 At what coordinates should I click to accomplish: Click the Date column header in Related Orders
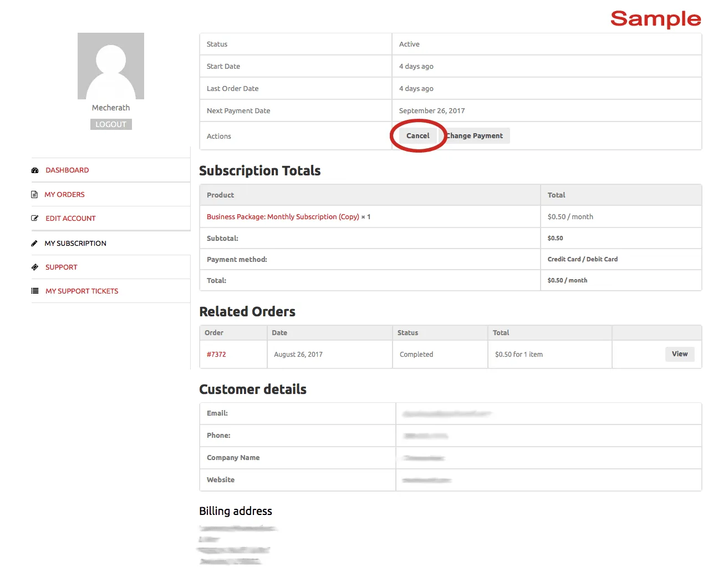coord(279,332)
